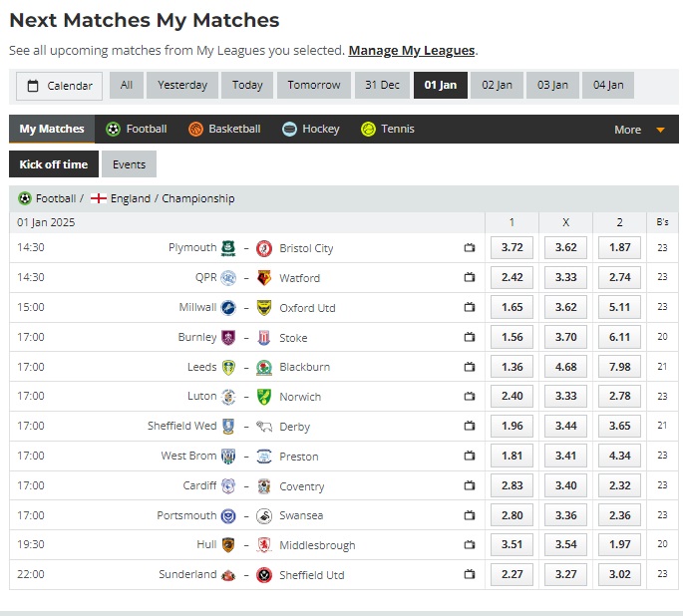Select the Tennis sport tab
This screenshot has width=683, height=616.
click(388, 130)
